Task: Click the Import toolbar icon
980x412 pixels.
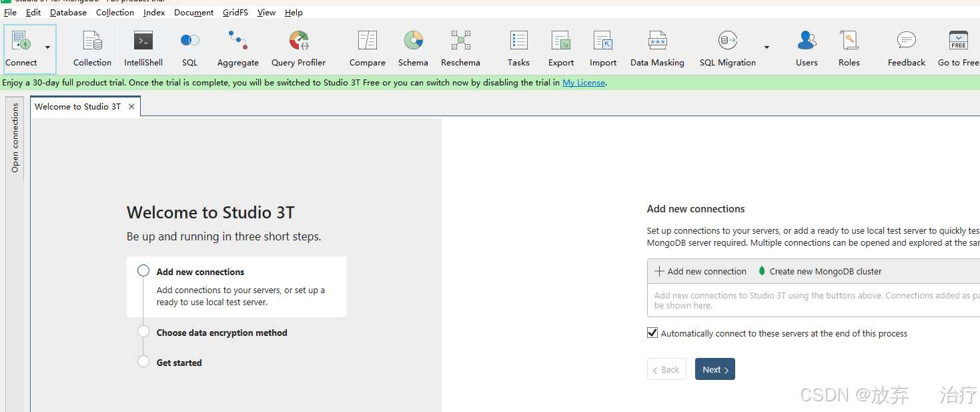Action: point(603,48)
